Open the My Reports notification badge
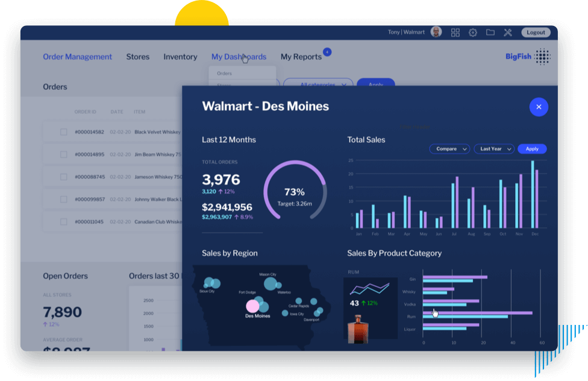588x381 pixels. click(x=327, y=52)
